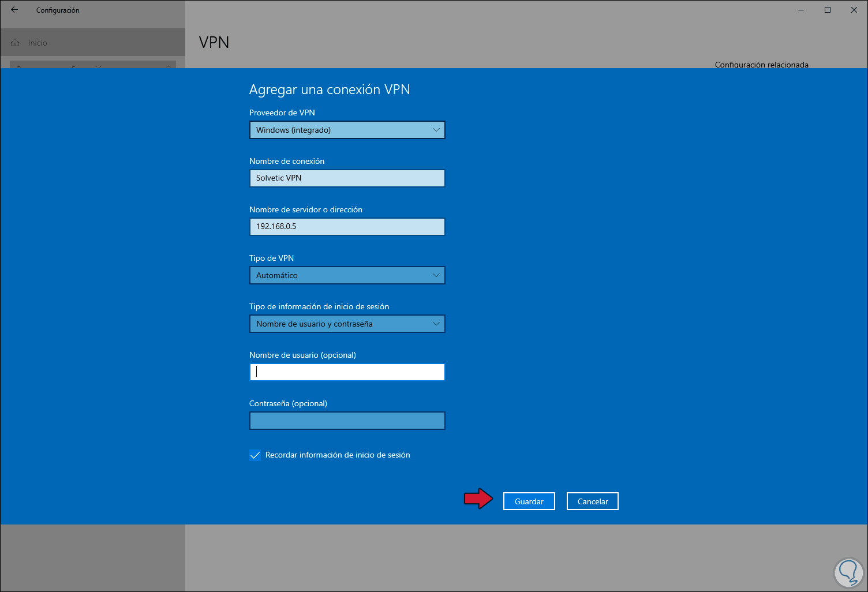Click the Agregar una conexión VPN title
Image resolution: width=868 pixels, height=592 pixels.
(x=330, y=89)
